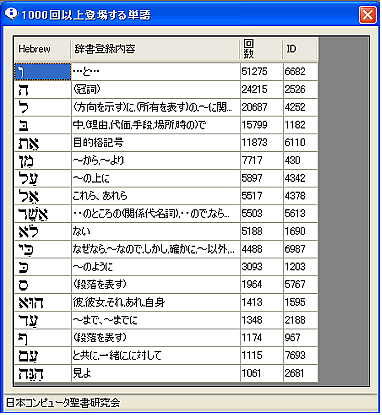The height and width of the screenshot is (415, 382).
Task: Click the count value 7717
Action: (262, 161)
